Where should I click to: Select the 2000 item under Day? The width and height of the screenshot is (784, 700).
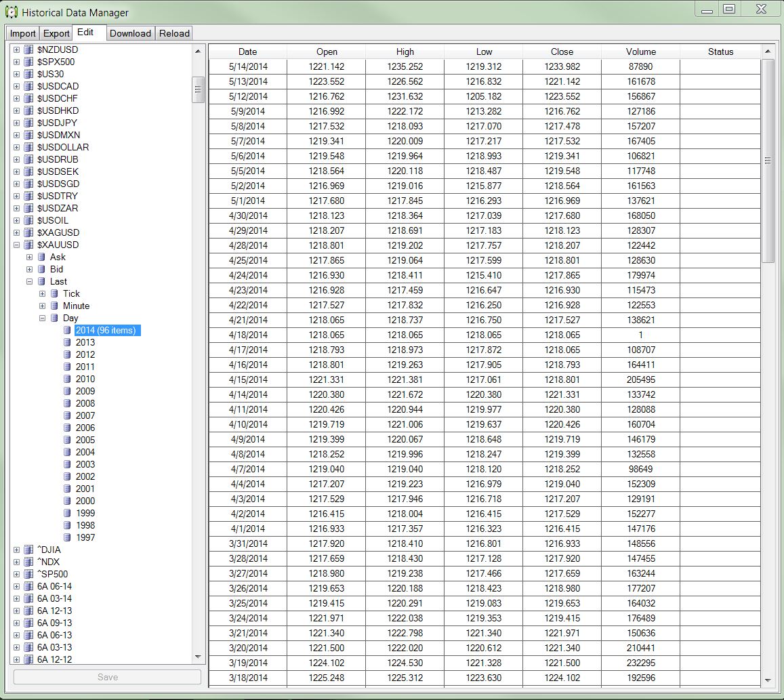coord(85,501)
